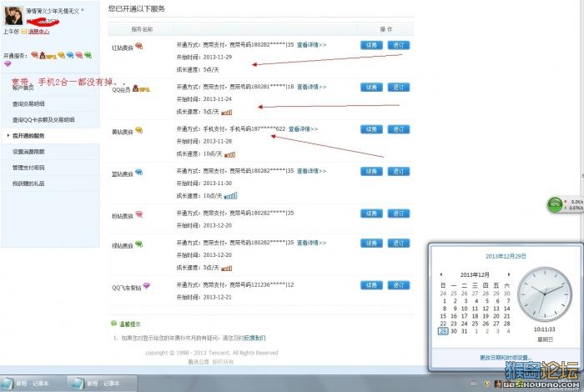Screen dimensions: 584x392
Task: Click 续费 for 黄钻贵族
Action: pyautogui.click(x=371, y=129)
